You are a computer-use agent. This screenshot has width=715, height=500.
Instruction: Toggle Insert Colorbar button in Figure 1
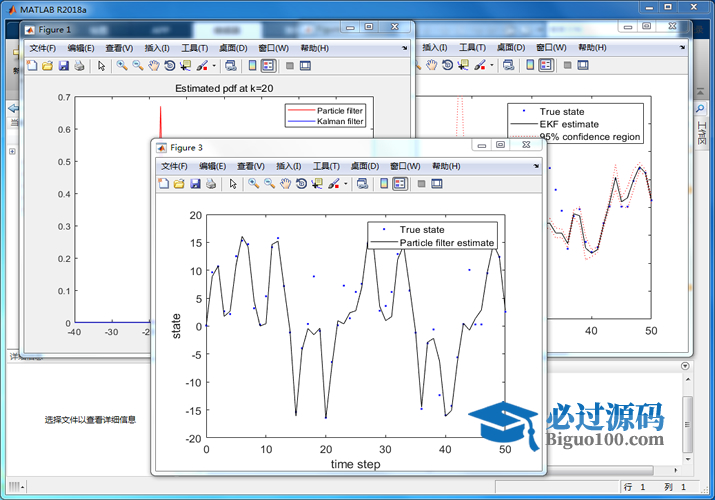coord(252,66)
